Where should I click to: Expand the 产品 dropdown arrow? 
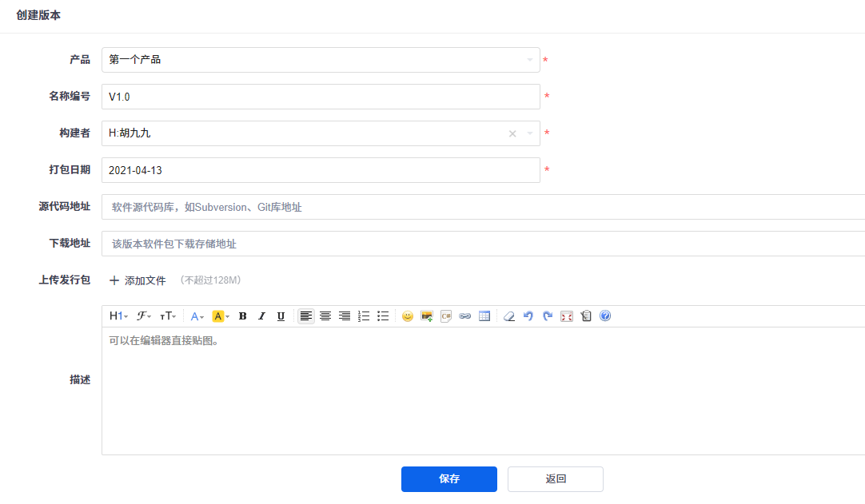click(529, 60)
